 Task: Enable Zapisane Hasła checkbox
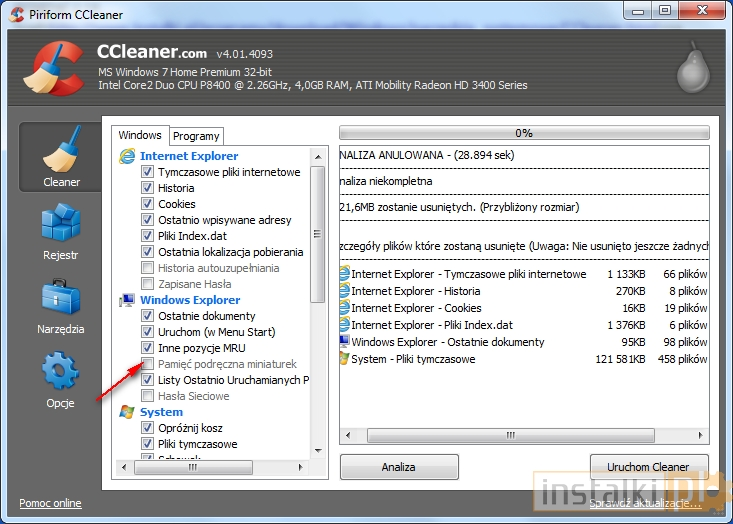tap(147, 283)
